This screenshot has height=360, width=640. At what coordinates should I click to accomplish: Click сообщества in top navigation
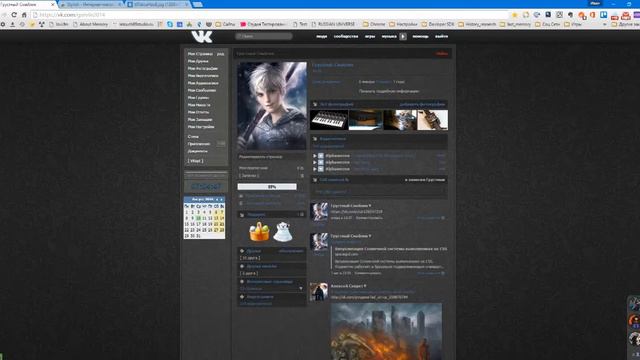(x=346, y=36)
